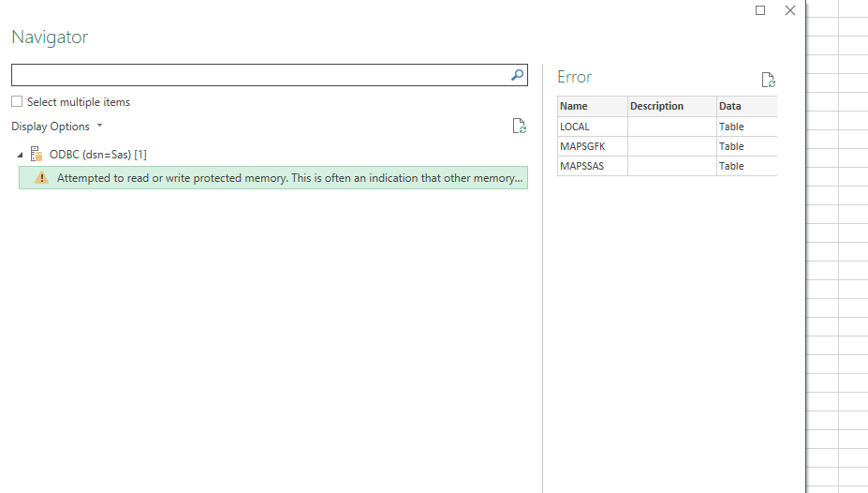
Task: Click the refresh icon in the navigator pane
Action: (519, 127)
